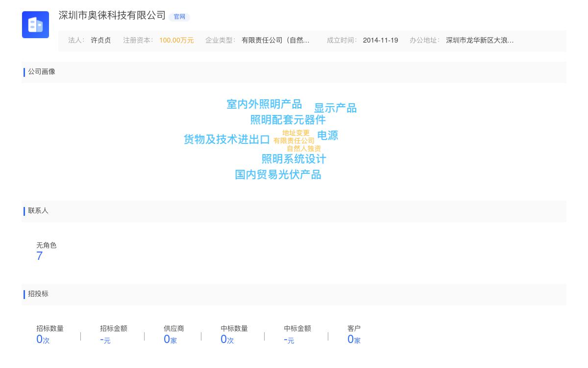Open the 公司画像 section header

click(42, 72)
